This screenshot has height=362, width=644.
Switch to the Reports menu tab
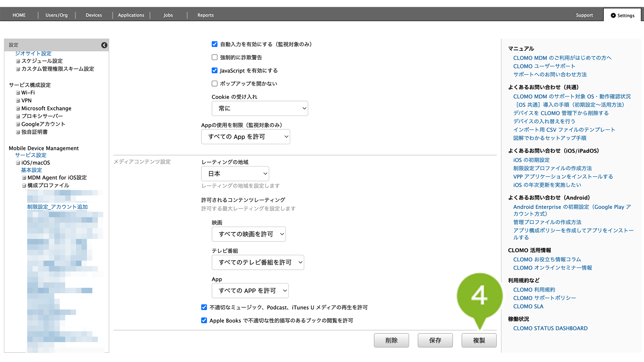click(x=205, y=15)
